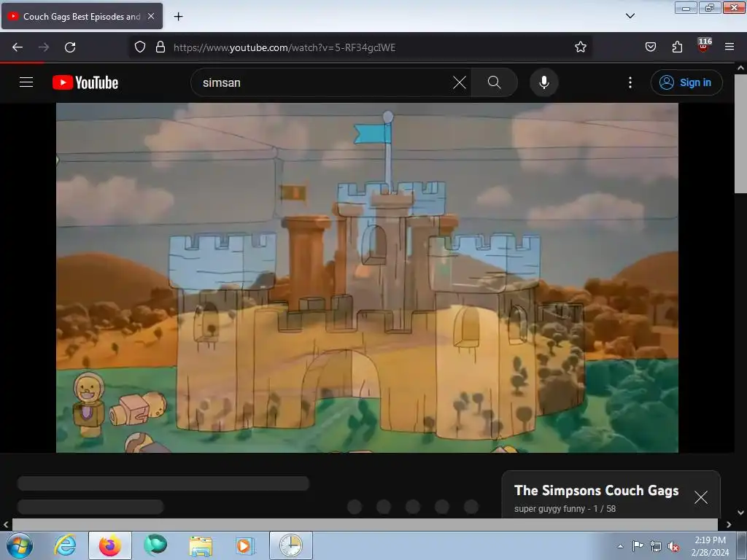Screen dimensions: 747x560
Task: Open The Simpsons Couch Gags playlist title
Action: pyautogui.click(x=597, y=491)
